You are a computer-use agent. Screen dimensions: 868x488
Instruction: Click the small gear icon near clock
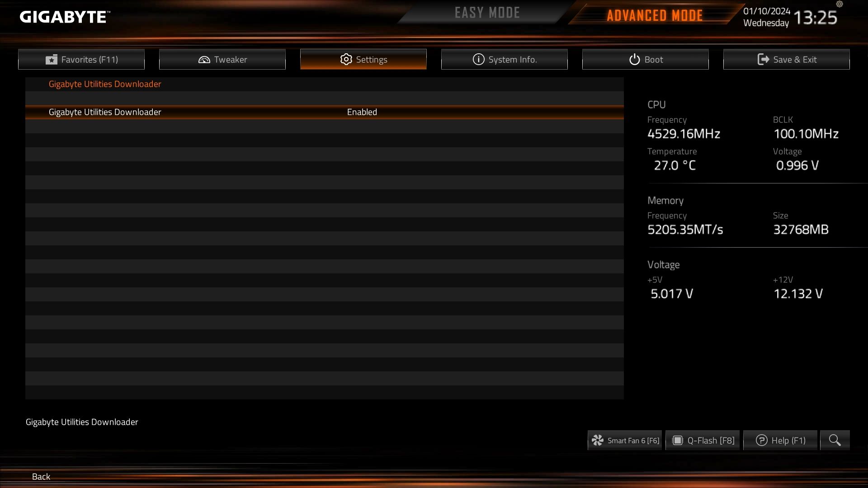click(x=840, y=4)
